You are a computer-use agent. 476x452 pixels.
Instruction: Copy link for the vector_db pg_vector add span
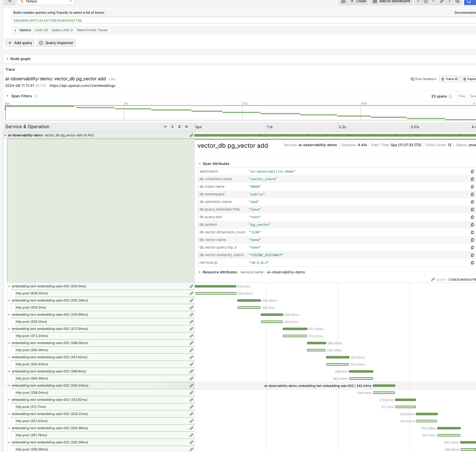[191, 135]
